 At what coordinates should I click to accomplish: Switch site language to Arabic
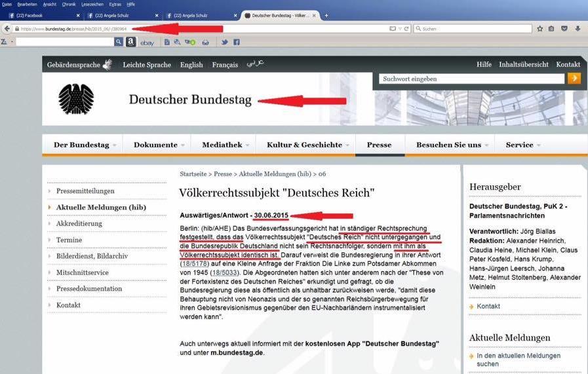(255, 64)
